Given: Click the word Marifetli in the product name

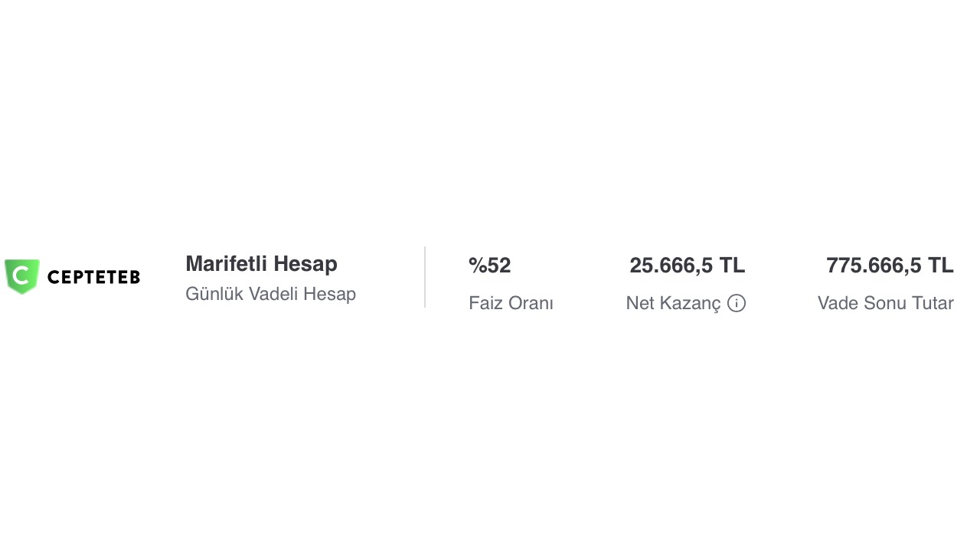Looking at the screenshot, I should tap(227, 264).
